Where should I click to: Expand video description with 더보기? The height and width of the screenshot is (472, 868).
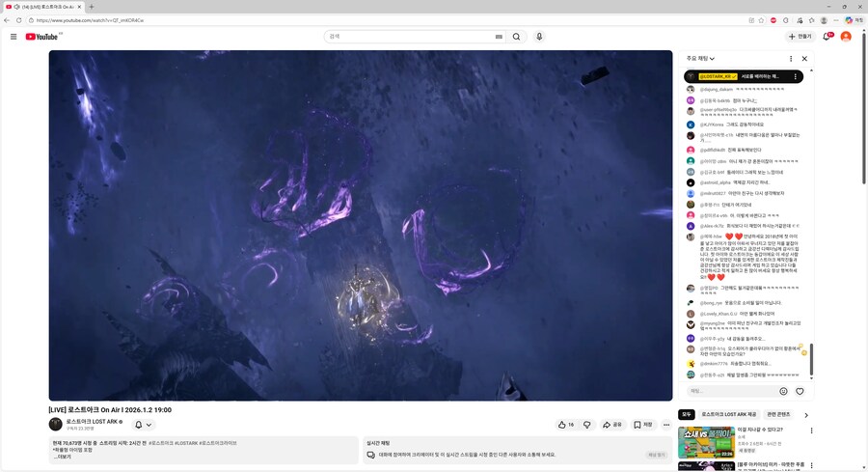[x=62, y=457]
